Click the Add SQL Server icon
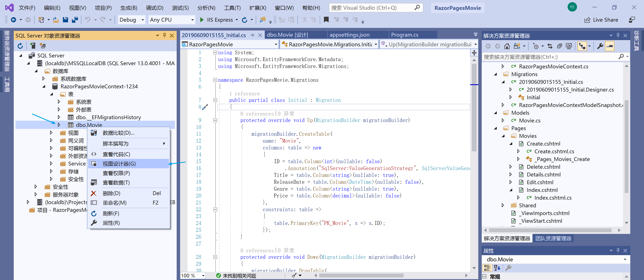Screen dimensions: 644x280 coord(32,46)
